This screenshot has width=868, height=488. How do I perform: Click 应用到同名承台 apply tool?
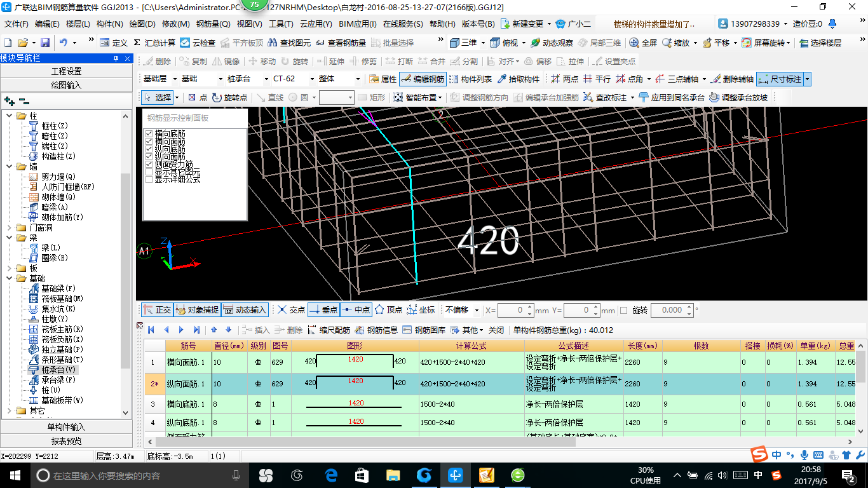(672, 97)
